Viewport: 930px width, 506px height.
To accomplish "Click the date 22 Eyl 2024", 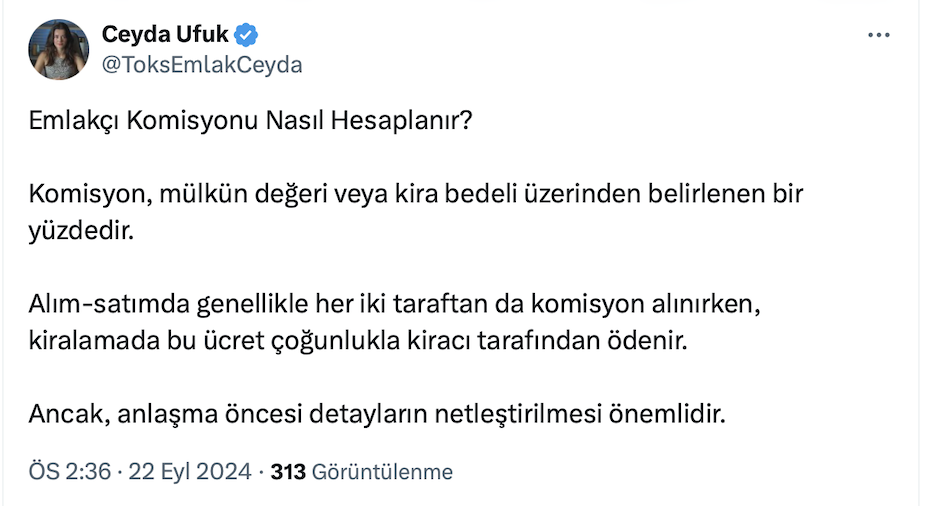I will pos(189,472).
